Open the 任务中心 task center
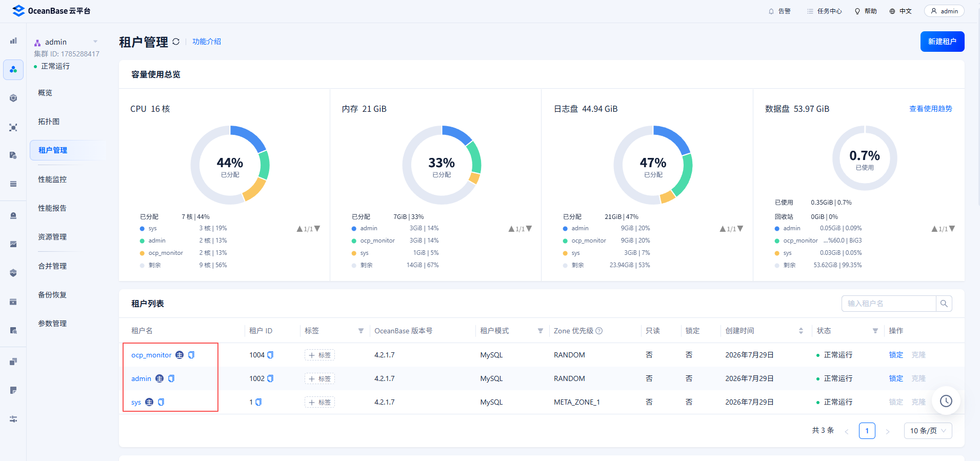The height and width of the screenshot is (461, 980). [x=825, y=11]
